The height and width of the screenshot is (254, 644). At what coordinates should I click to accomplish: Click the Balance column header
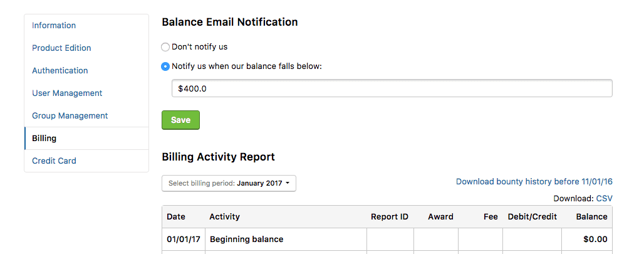591,217
